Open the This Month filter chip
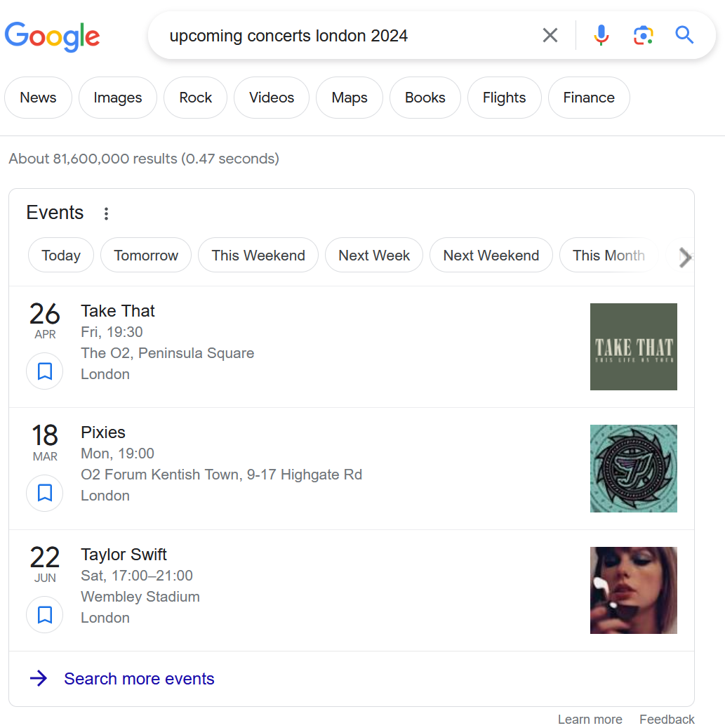Image resolution: width=725 pixels, height=728 pixels. point(609,255)
